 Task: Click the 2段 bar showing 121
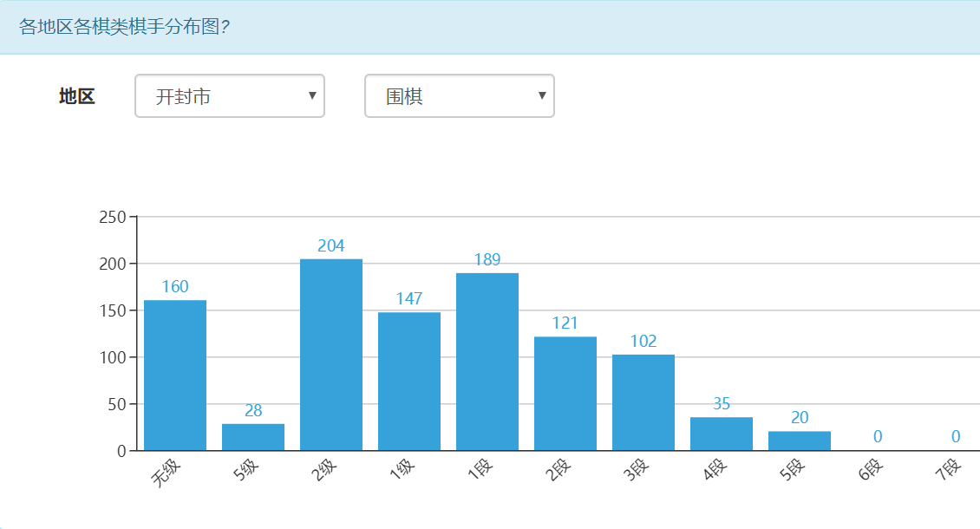(x=565, y=394)
